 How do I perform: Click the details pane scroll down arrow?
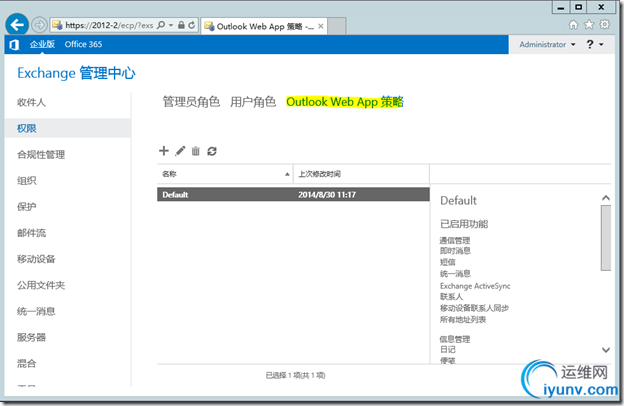coord(606,350)
